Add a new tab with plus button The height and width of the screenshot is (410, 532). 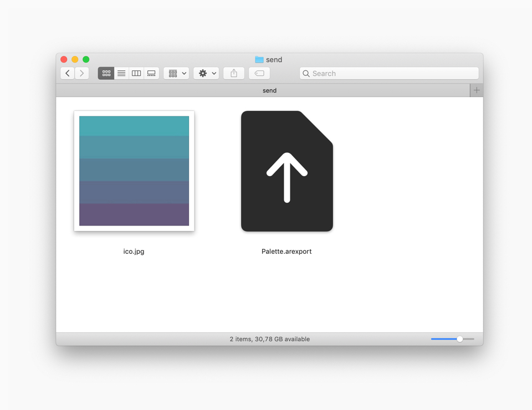pos(477,90)
